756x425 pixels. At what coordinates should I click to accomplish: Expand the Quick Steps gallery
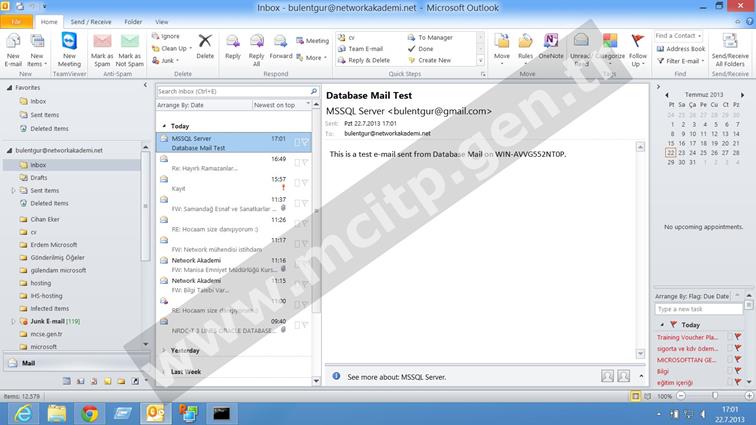click(x=480, y=61)
